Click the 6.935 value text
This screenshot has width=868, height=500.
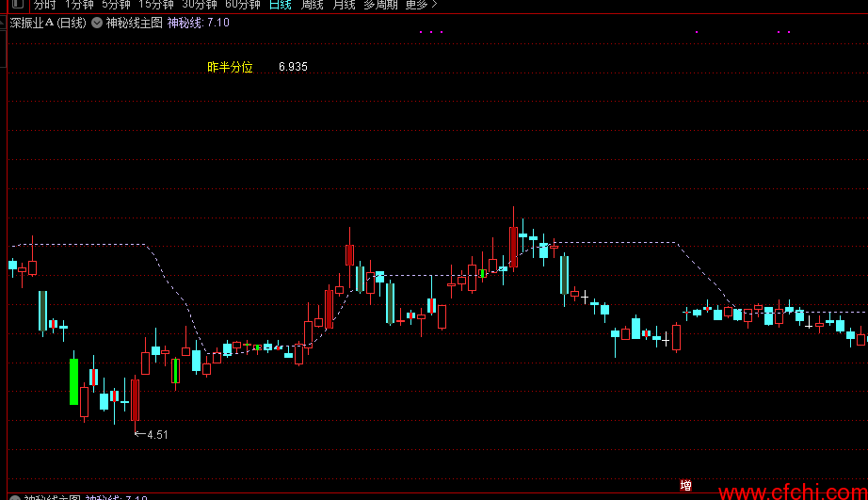click(x=293, y=67)
